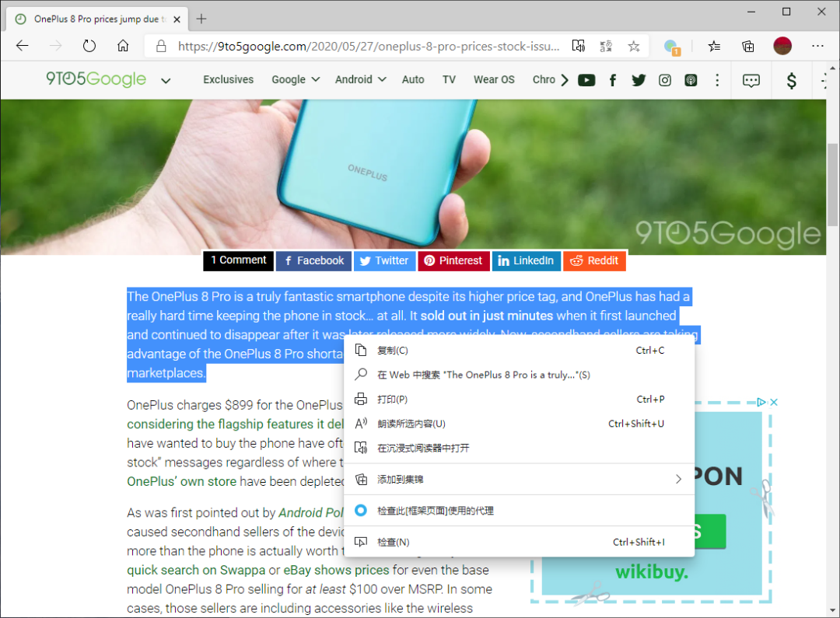Select Inspect in the context menu
Image resolution: width=840 pixels, height=618 pixels.
(519, 542)
